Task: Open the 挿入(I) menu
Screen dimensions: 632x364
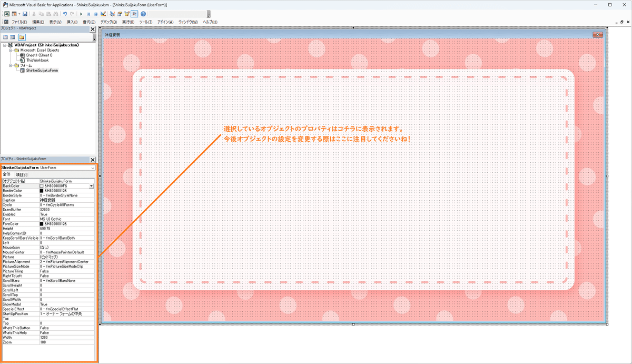Action: click(x=72, y=22)
